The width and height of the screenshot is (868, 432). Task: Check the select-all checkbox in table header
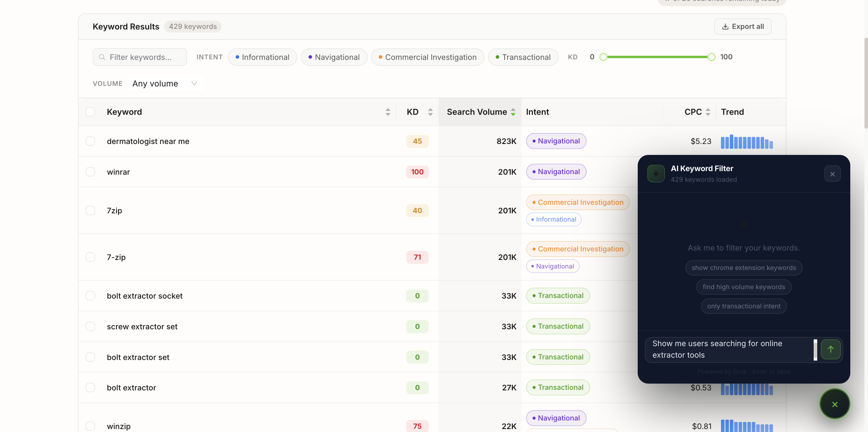click(90, 112)
